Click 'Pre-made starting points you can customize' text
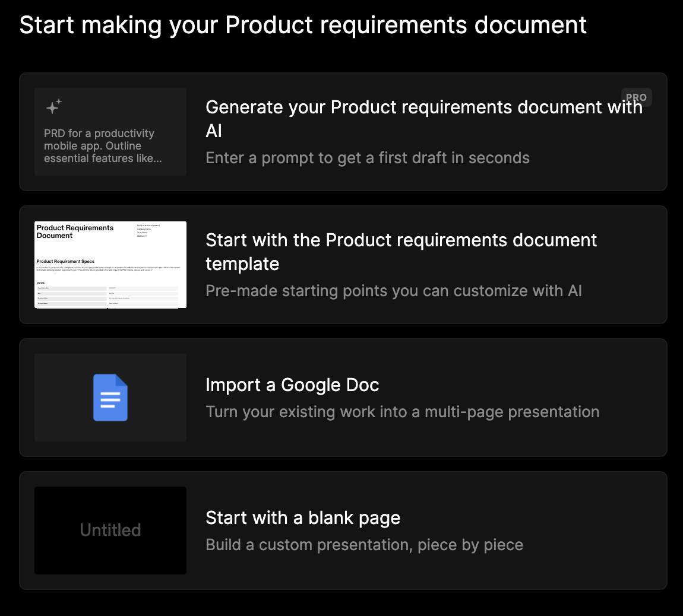Viewport: 683px width, 616px height. click(x=393, y=291)
